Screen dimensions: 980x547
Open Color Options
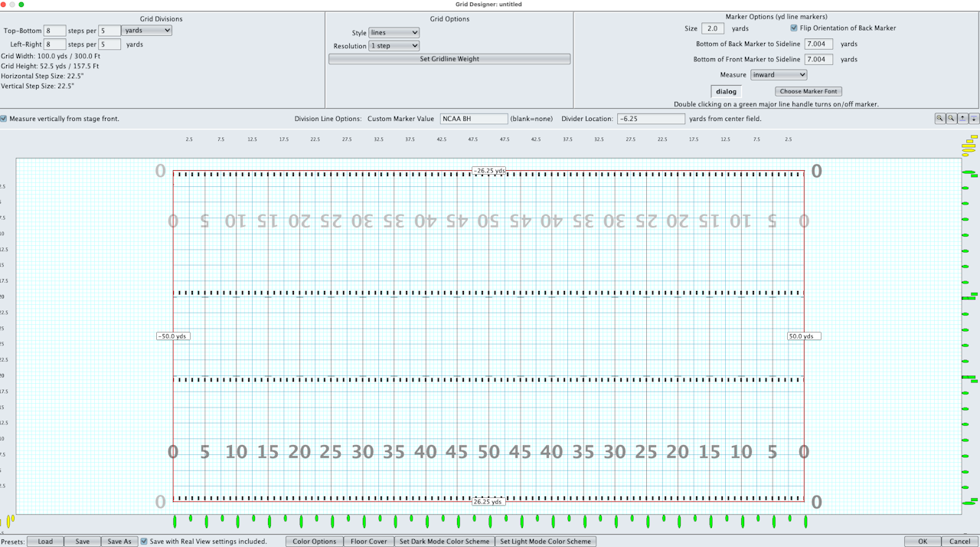pyautogui.click(x=314, y=542)
